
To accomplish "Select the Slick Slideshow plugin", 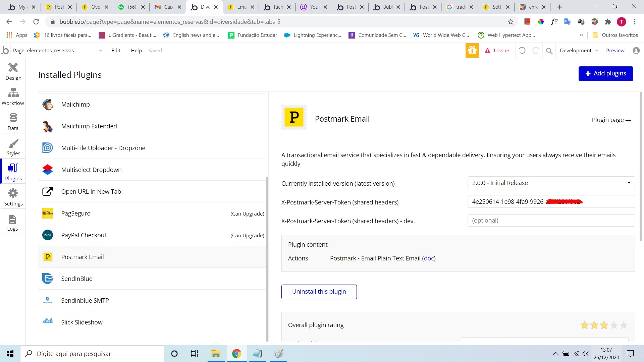I will (x=152, y=322).
